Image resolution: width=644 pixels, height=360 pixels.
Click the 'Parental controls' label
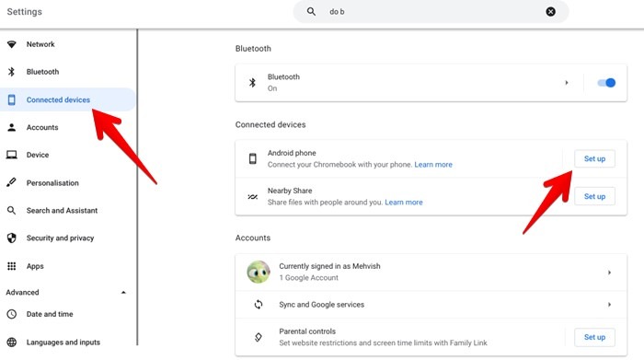point(307,331)
